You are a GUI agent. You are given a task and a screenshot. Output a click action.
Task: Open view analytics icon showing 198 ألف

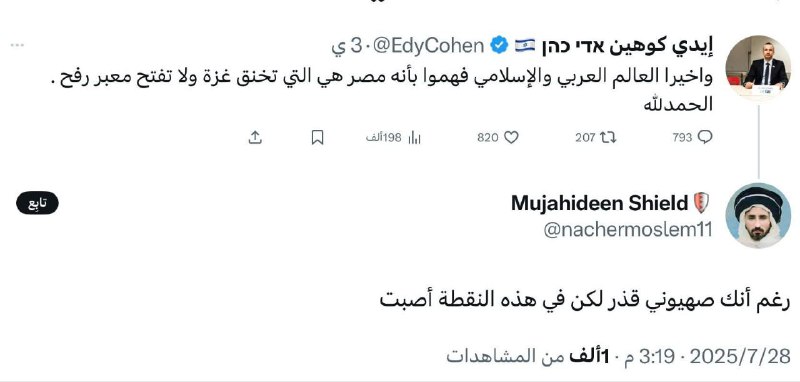[x=414, y=138]
